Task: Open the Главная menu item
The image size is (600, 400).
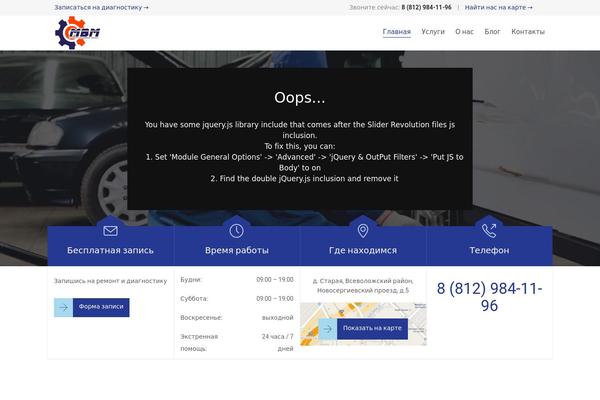Action: click(396, 32)
